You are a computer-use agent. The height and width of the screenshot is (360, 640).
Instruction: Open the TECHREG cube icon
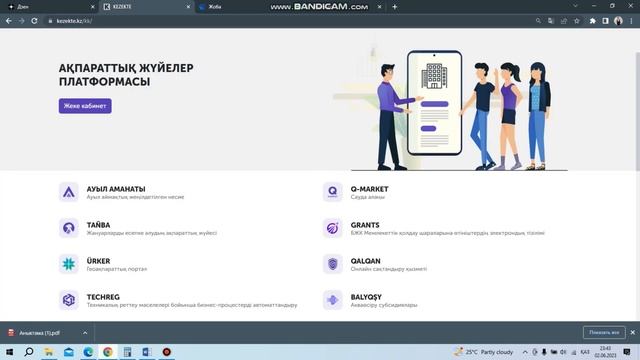tap(69, 300)
